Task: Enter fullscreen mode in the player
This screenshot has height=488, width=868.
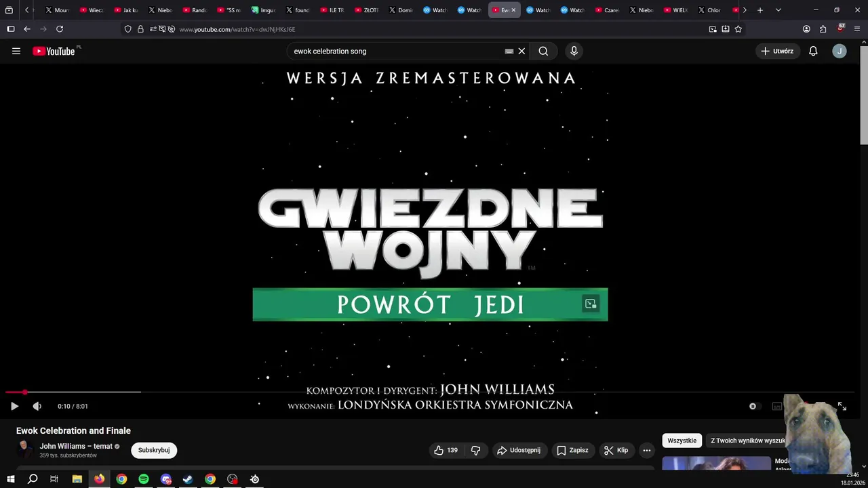Action: click(x=842, y=406)
